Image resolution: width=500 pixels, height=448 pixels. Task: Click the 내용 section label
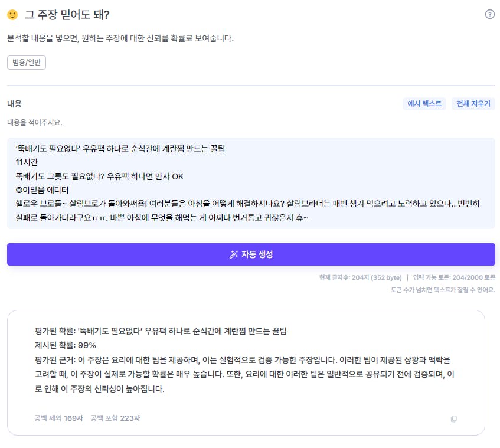tap(14, 104)
